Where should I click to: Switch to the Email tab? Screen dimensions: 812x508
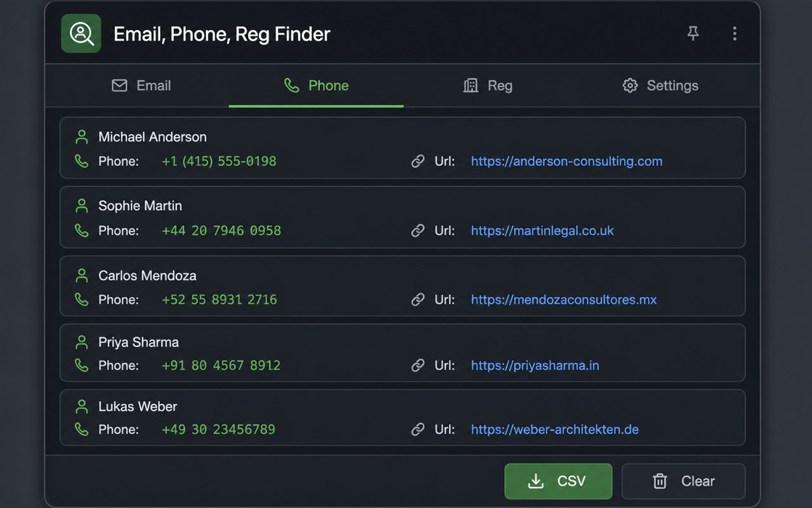tap(141, 86)
